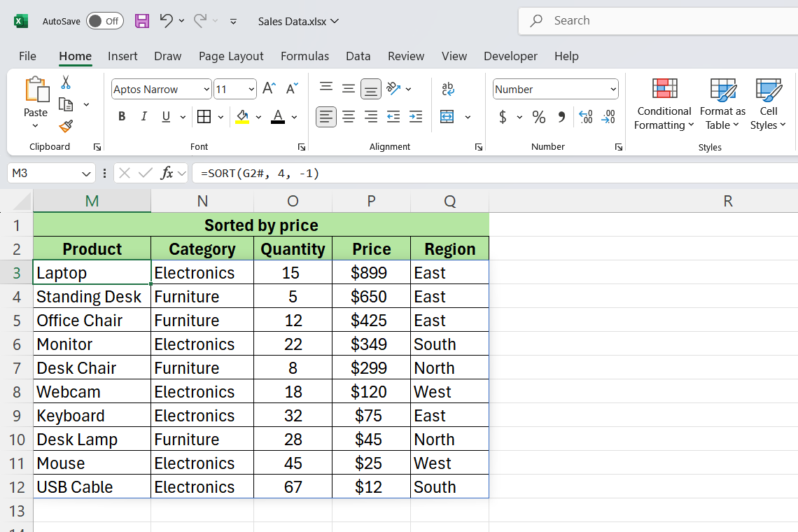Expand the Name Box dropdown arrow

pos(86,173)
